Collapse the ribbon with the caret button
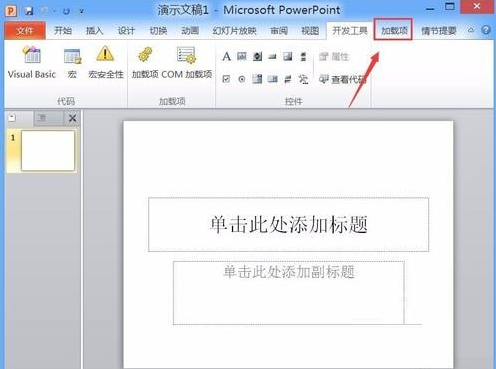 471,30
